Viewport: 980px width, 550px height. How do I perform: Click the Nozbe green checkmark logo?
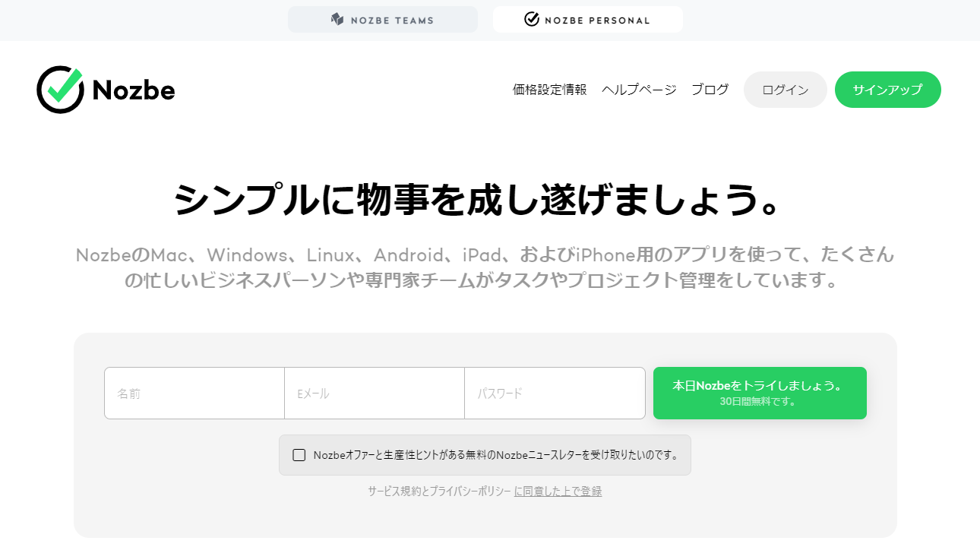click(59, 89)
